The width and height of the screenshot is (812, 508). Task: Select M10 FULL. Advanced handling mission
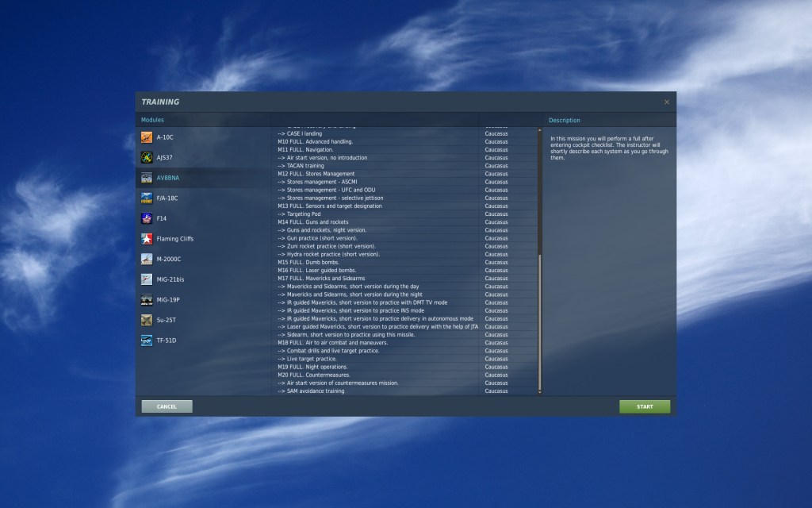(316, 141)
